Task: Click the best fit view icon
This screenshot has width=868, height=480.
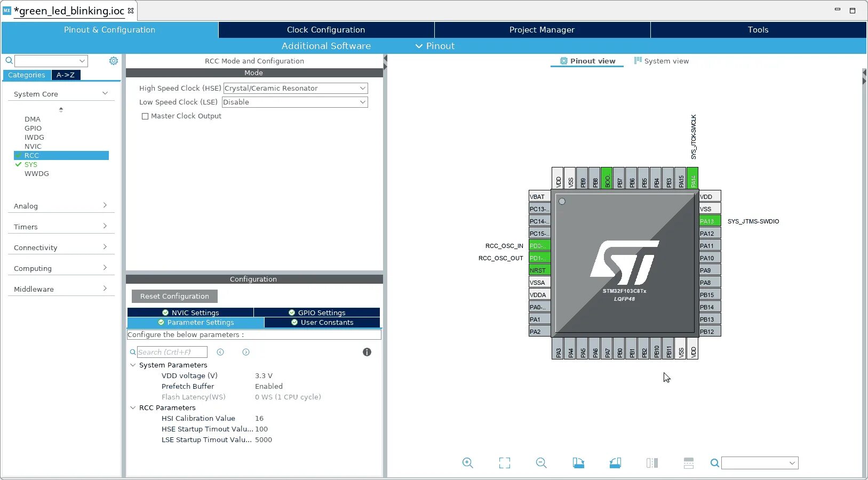Action: click(505, 463)
